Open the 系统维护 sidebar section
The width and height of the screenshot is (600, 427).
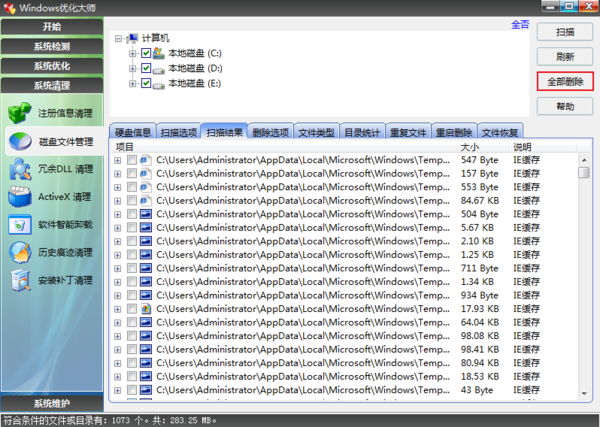click(x=51, y=403)
